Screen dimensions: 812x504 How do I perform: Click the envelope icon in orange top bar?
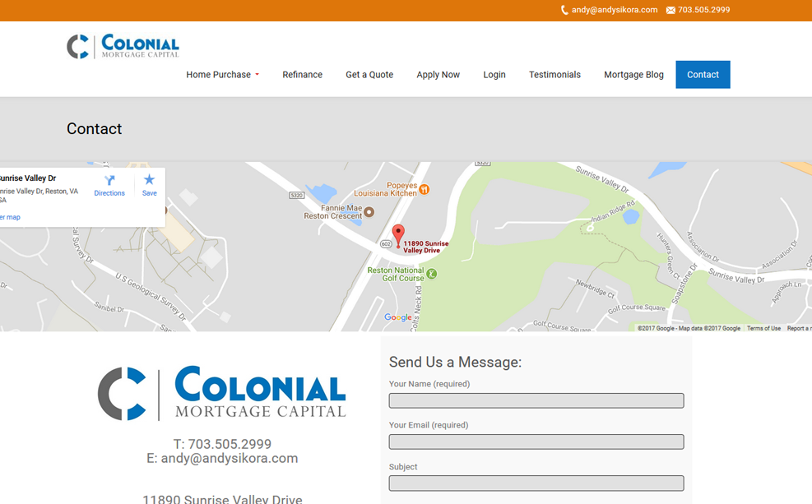pyautogui.click(x=670, y=11)
